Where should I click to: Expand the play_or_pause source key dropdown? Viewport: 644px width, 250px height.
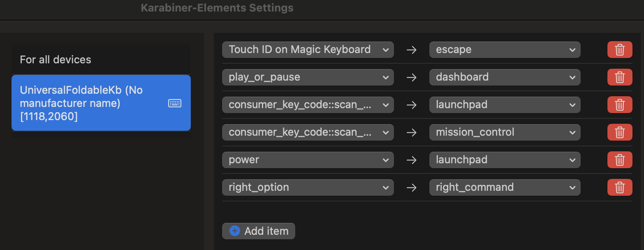(x=308, y=77)
